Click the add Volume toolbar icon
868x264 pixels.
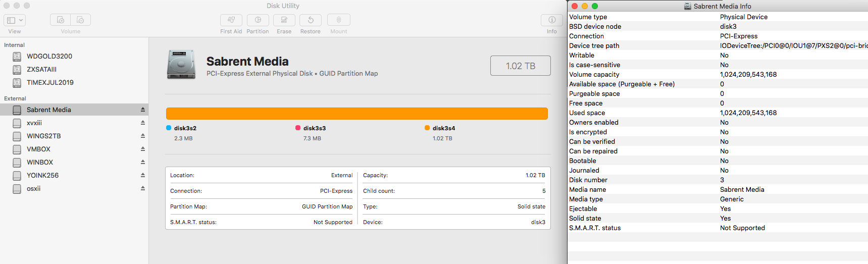(61, 20)
